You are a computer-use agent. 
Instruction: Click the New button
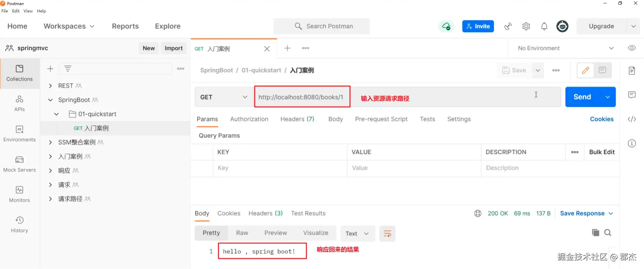[x=149, y=48]
